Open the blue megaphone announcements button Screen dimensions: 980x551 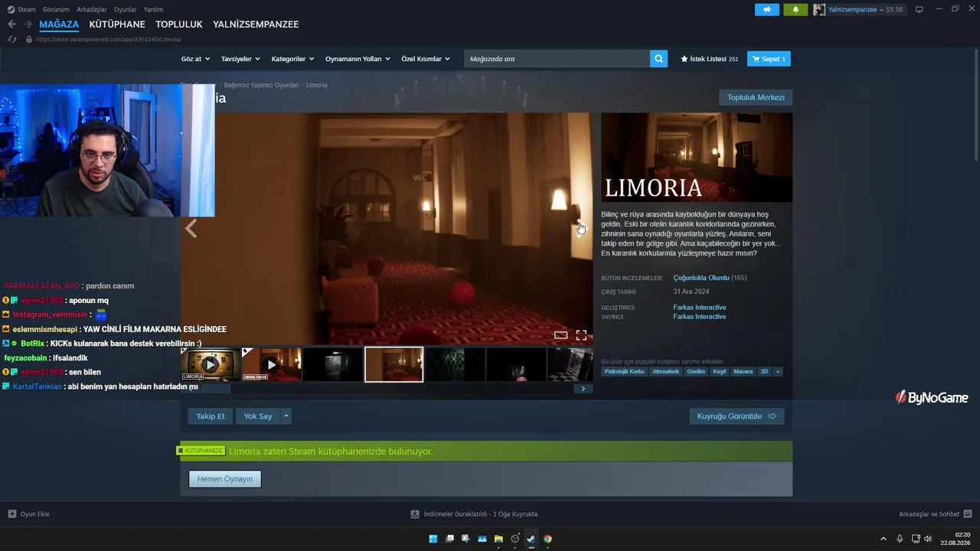pos(766,10)
